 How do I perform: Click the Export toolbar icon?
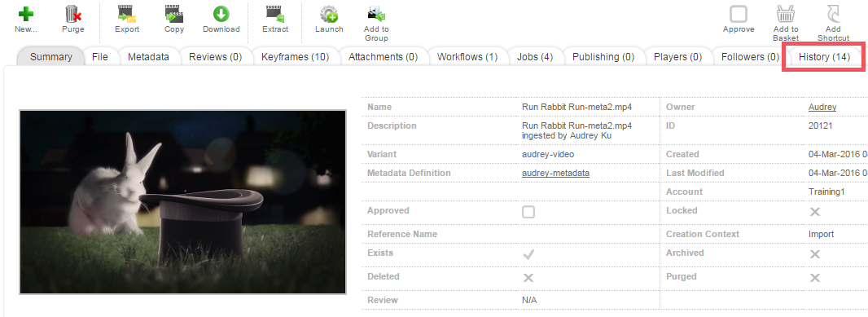(127, 13)
